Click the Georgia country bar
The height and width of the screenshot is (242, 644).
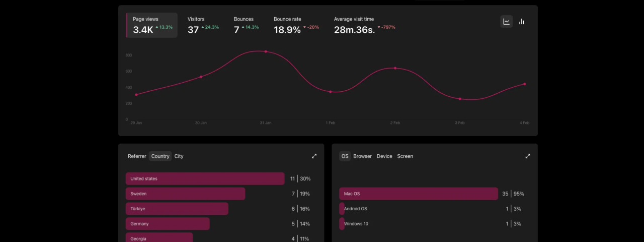point(159,237)
